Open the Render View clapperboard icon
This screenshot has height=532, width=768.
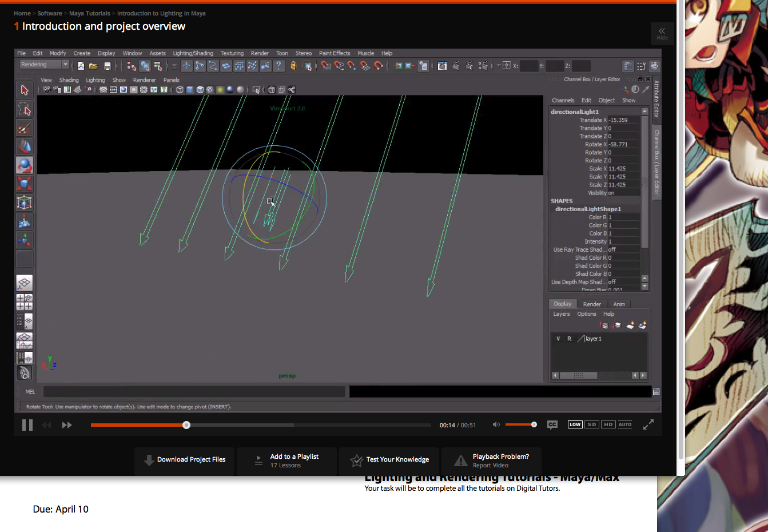point(442,65)
